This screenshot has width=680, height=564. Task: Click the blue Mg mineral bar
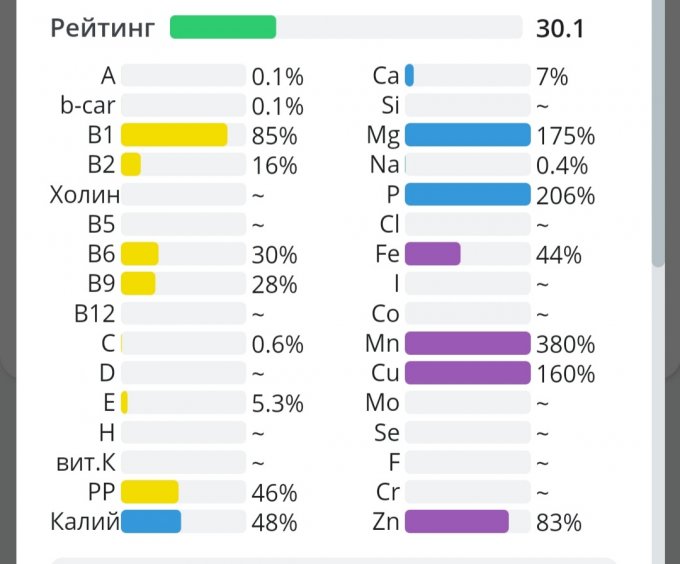tap(467, 135)
